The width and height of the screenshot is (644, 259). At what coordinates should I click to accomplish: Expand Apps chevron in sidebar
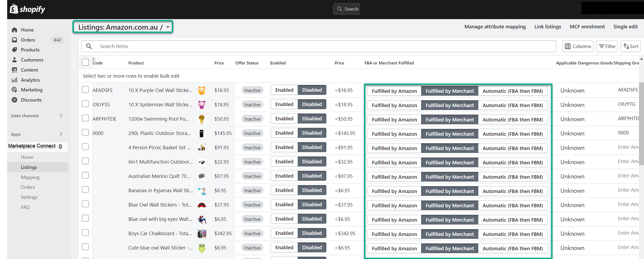(x=61, y=134)
